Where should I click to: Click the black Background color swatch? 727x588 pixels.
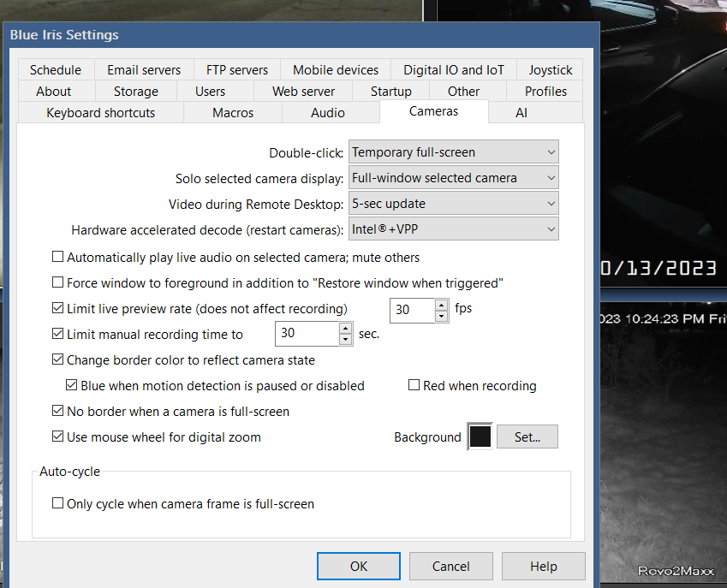[x=480, y=437]
